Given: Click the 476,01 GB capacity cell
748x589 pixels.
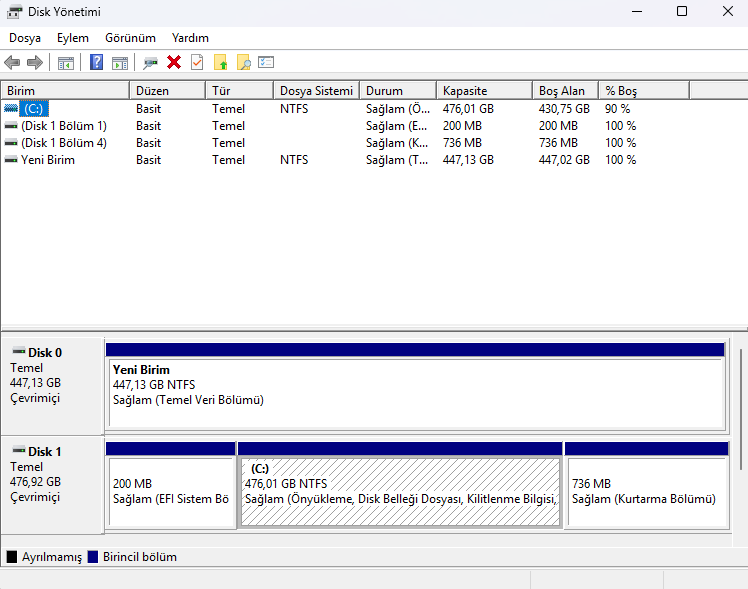Looking at the screenshot, I should click(468, 109).
